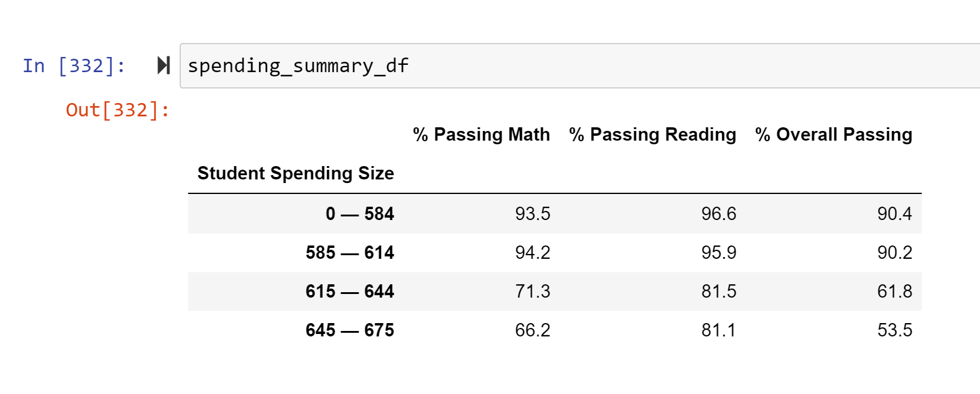Select the 90.4 overall passing value
The height and width of the screenshot is (394, 980).
click(x=895, y=213)
